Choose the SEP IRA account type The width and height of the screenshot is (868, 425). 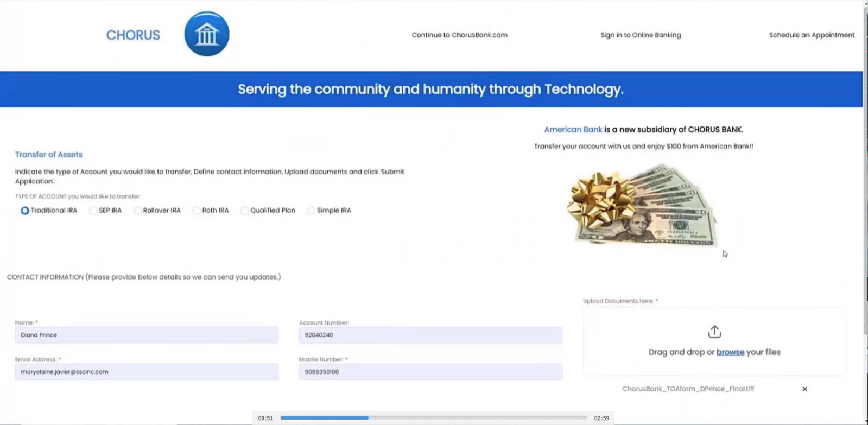coord(93,211)
